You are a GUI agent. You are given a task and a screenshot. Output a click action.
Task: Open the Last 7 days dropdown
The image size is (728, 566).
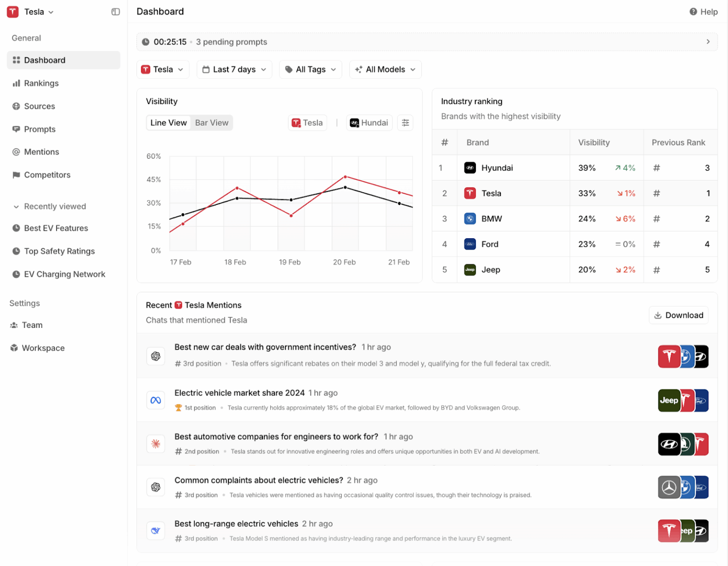coord(234,70)
